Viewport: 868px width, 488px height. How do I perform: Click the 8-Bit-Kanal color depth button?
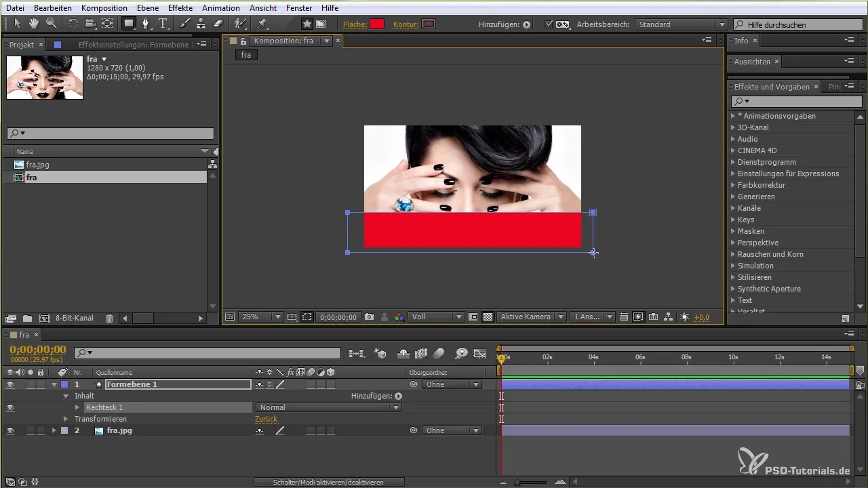click(x=75, y=318)
